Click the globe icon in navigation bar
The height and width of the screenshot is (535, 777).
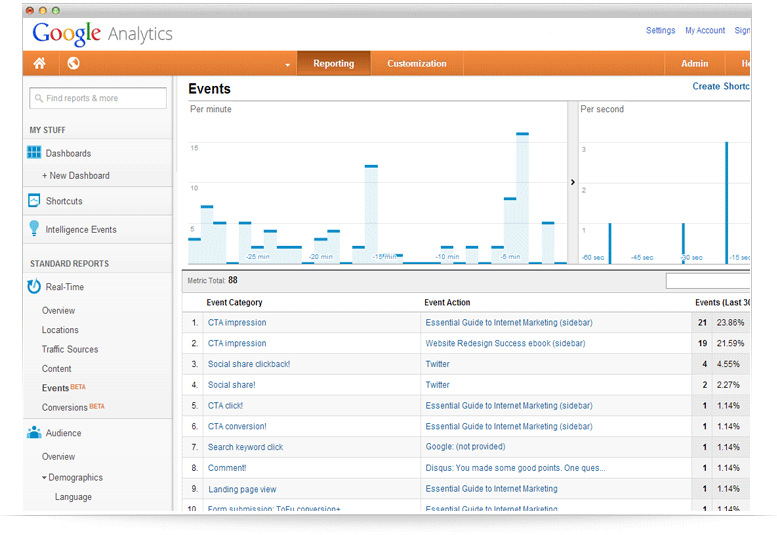coord(73,63)
